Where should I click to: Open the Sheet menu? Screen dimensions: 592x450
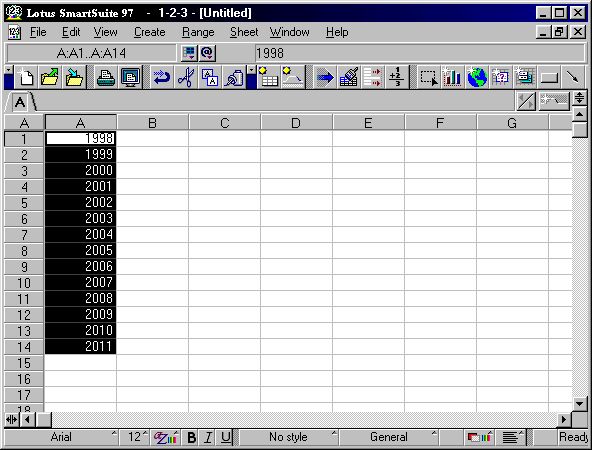pos(244,32)
